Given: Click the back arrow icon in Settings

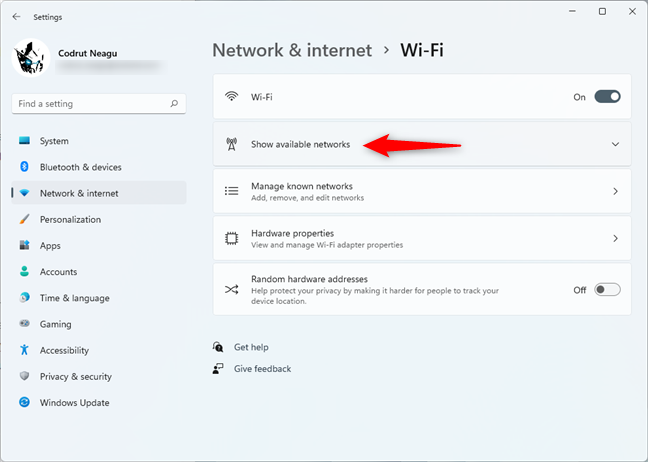Looking at the screenshot, I should click(x=16, y=17).
